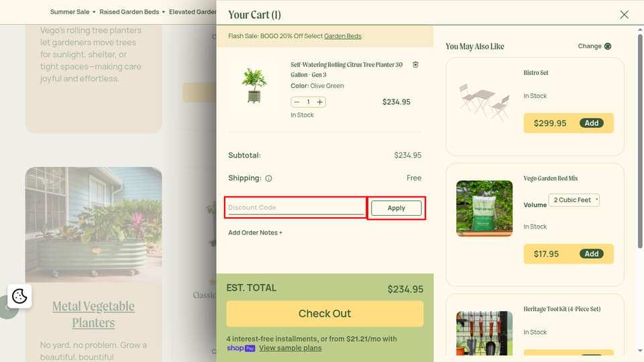Open cookie preferences icon

pyautogui.click(x=19, y=296)
